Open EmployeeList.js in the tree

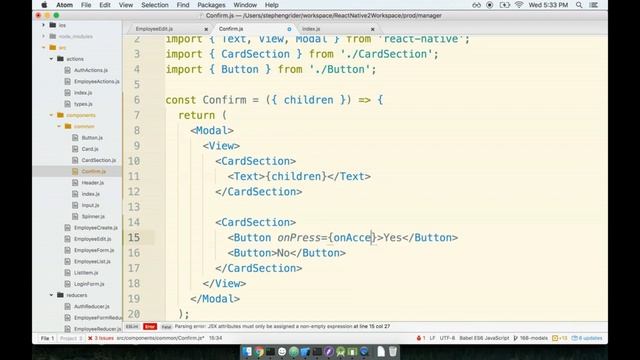(x=92, y=262)
